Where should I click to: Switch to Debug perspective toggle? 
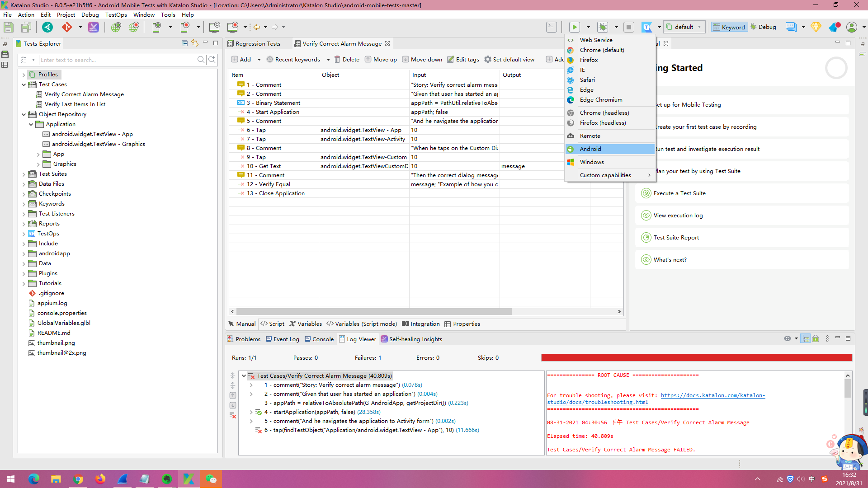click(x=763, y=27)
